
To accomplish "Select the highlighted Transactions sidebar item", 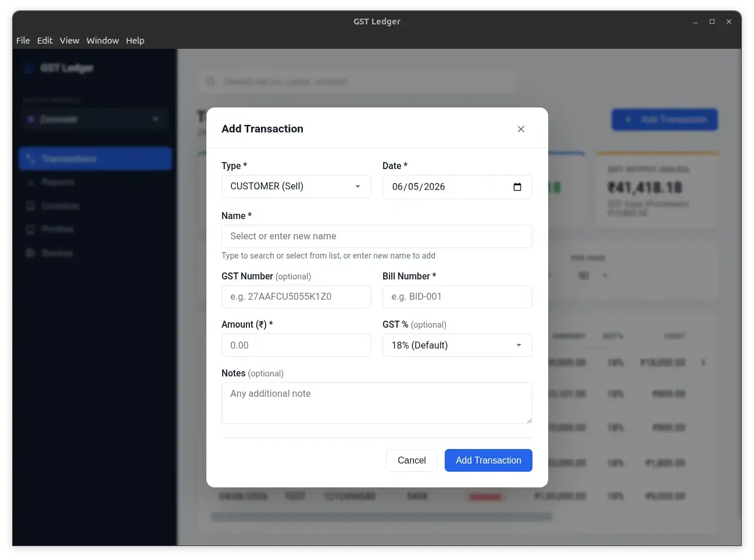I will pyautogui.click(x=95, y=159).
